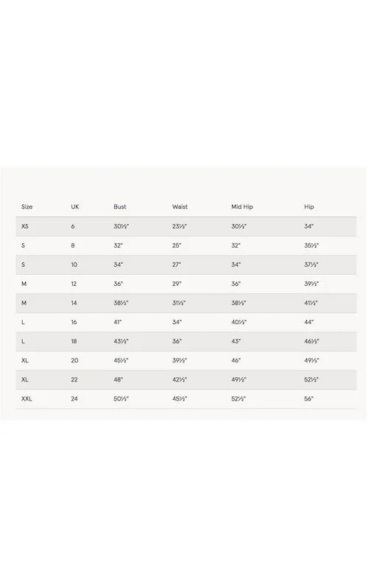This screenshot has width=368, height=588.
Task: Select the XXL size row label
Action: [x=26, y=398]
